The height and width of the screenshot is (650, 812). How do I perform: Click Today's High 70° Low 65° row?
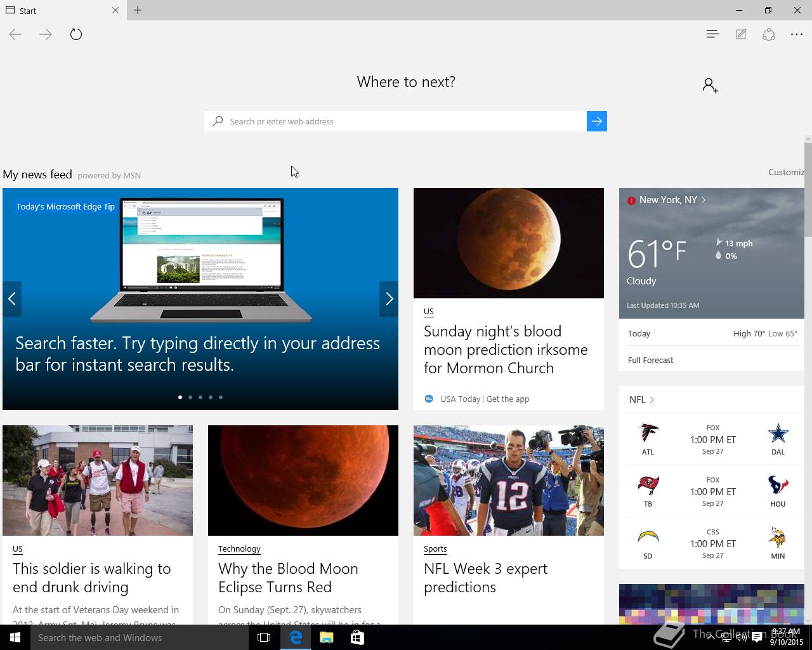tap(712, 333)
